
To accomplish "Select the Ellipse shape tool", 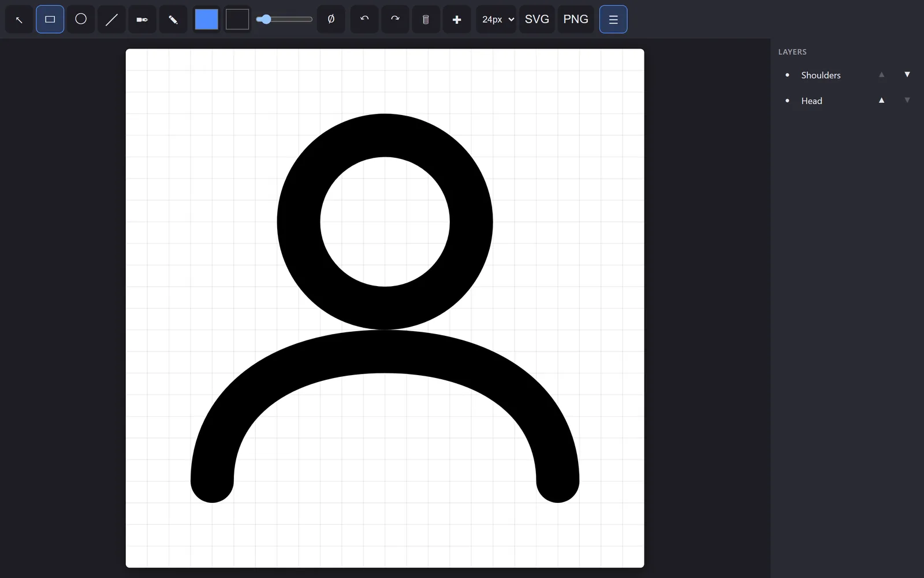I will (x=81, y=20).
